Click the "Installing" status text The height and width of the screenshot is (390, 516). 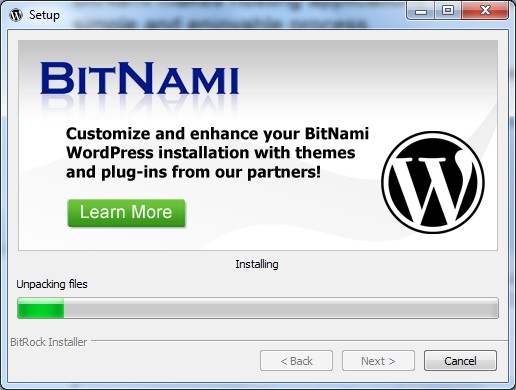[x=257, y=264]
